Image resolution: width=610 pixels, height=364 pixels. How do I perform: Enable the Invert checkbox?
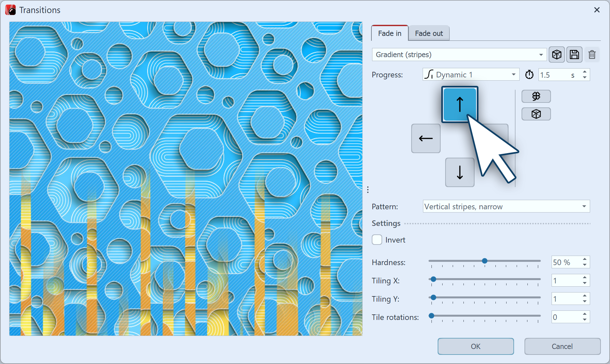tap(377, 240)
